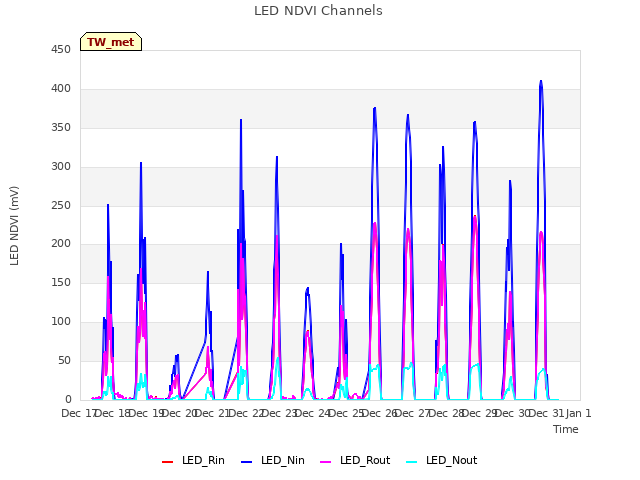Click the cyan LED_Nout legend swatch

pyautogui.click(x=412, y=462)
